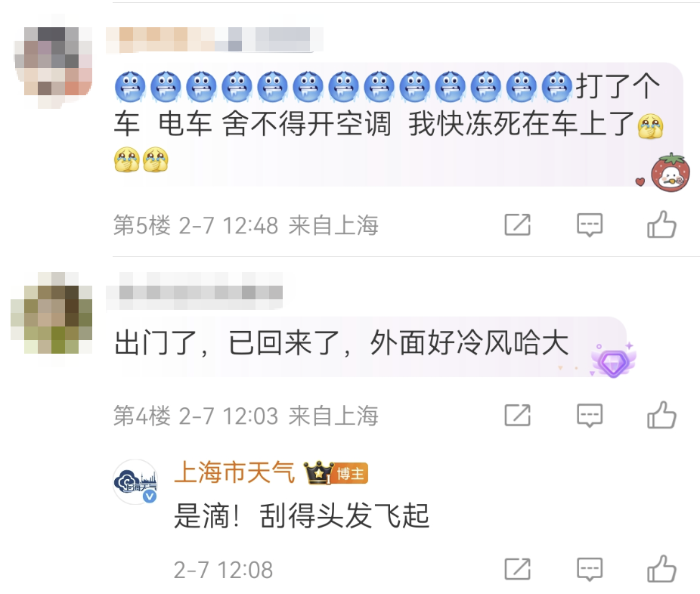Tap the strawberry sticker on the 第5楼 bubble
Viewport: 700px width, 594px height.
(670, 173)
